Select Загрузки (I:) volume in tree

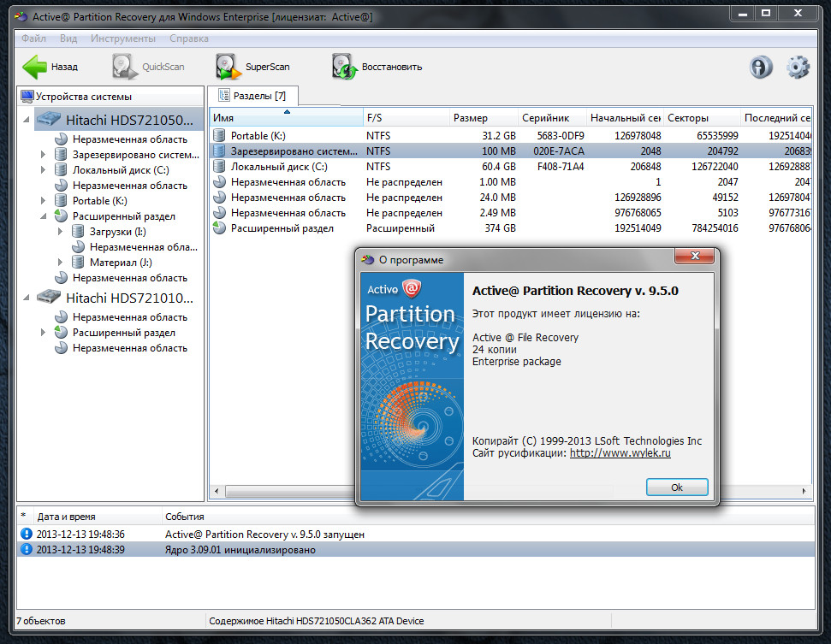click(117, 232)
